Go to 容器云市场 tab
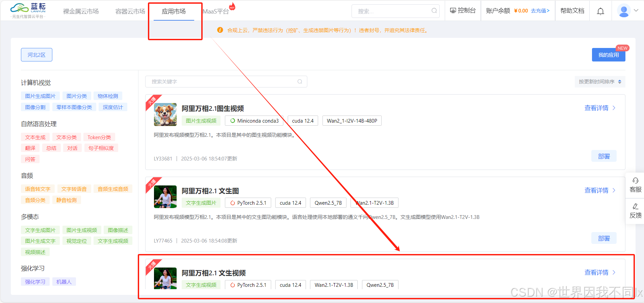644x303 pixels. (130, 11)
